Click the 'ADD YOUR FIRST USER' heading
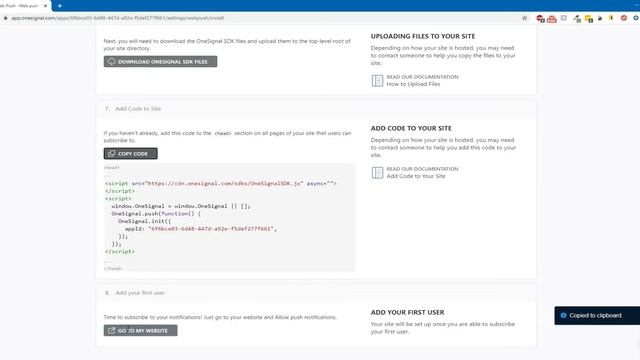640x360 pixels. [x=407, y=312]
